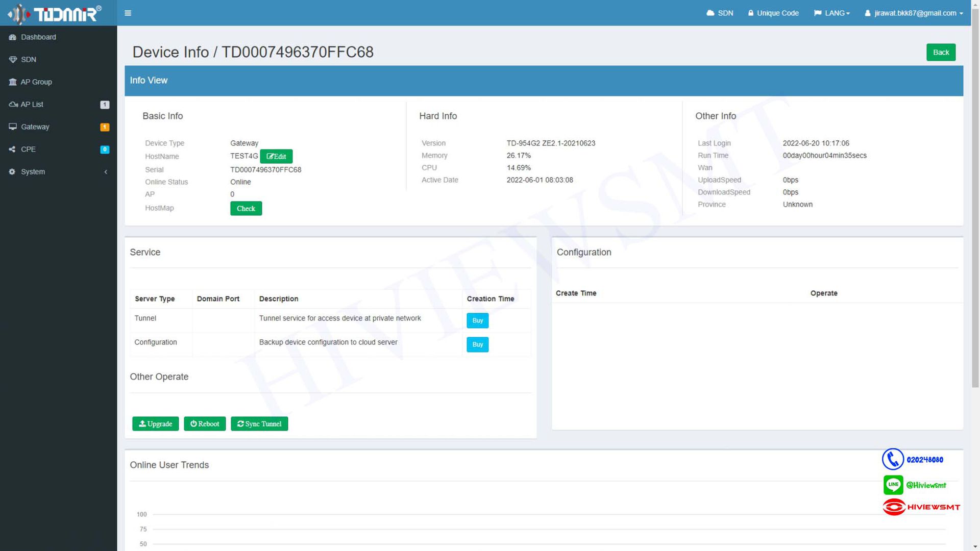The image size is (980, 551).
Task: Open AP Group in sidebar
Action: [x=36, y=82]
